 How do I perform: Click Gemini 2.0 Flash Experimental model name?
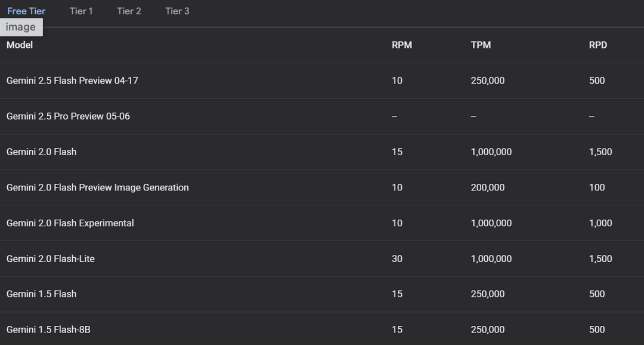click(70, 223)
